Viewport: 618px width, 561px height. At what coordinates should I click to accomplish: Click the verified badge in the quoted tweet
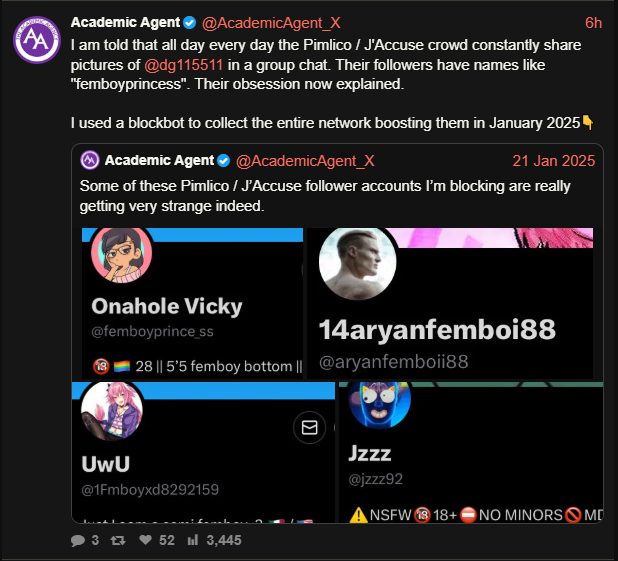tap(224, 161)
